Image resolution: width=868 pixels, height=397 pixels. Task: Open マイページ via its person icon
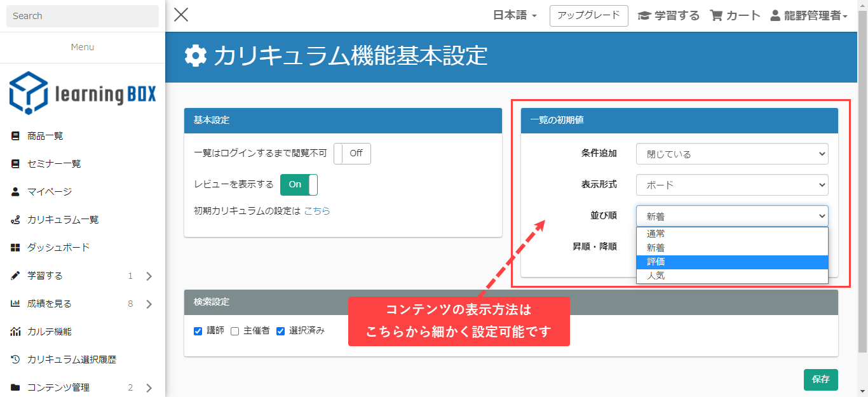point(15,192)
